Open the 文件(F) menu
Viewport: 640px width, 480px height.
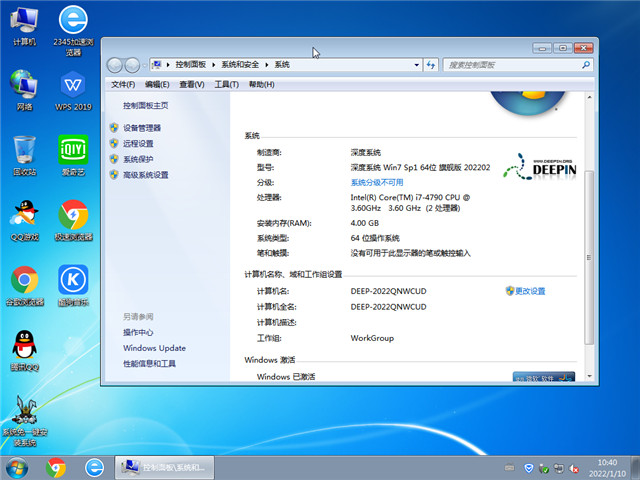[123, 85]
